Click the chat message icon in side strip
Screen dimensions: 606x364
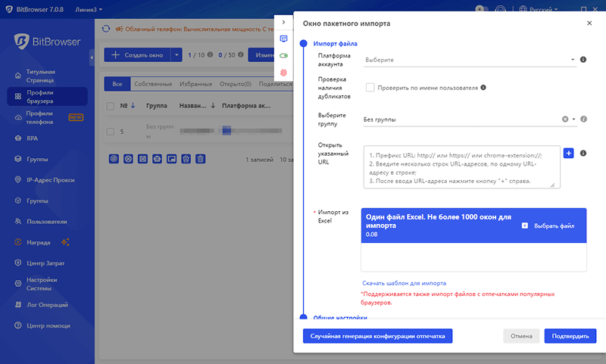pyautogui.click(x=284, y=39)
